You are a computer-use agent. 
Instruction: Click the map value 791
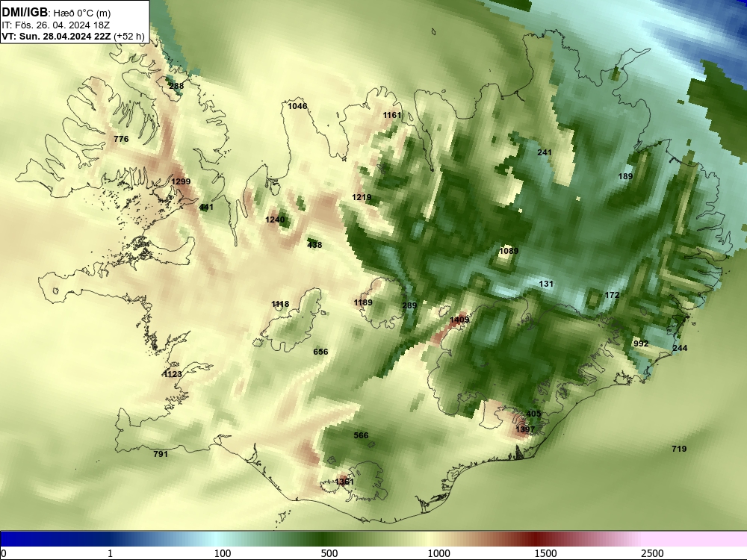pos(161,454)
